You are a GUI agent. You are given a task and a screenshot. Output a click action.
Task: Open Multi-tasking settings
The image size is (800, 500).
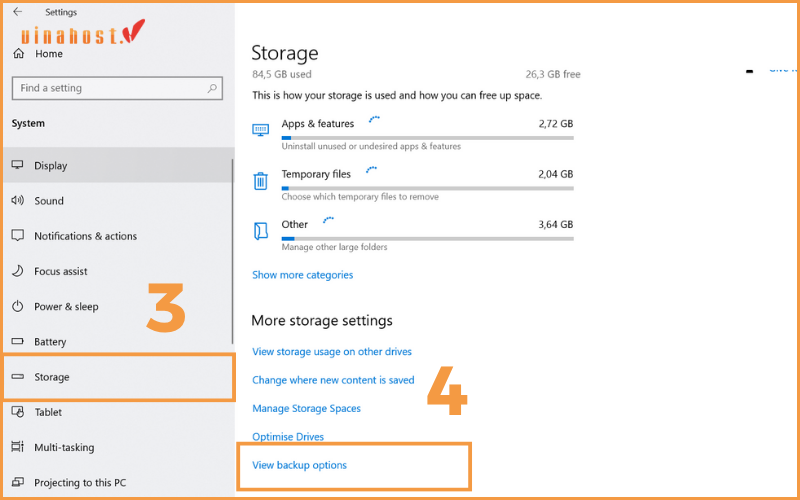coord(64,448)
